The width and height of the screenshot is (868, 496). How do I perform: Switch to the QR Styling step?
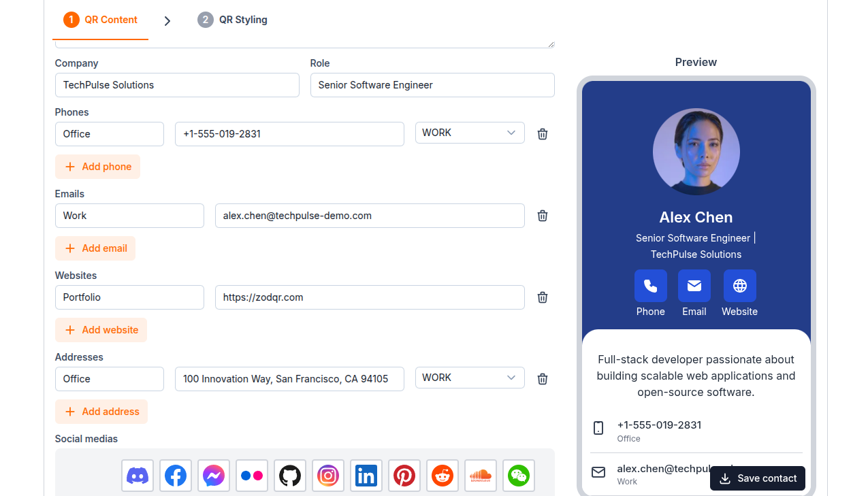pos(233,20)
